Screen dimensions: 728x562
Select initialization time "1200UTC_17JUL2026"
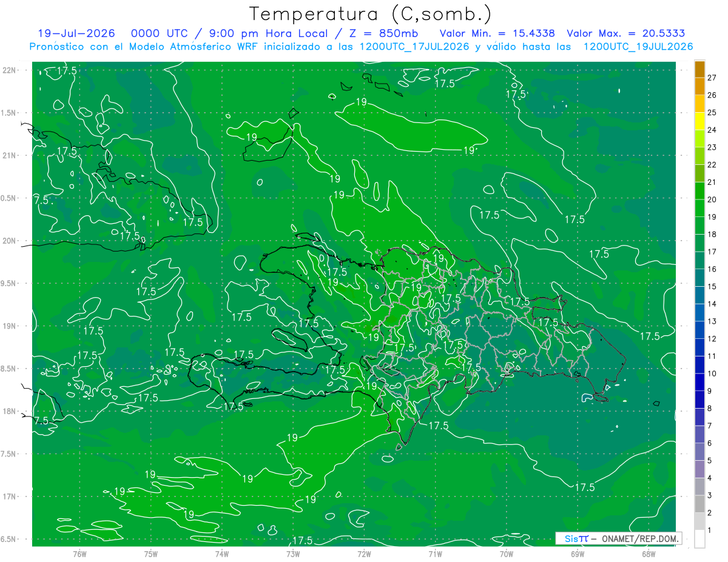click(414, 47)
